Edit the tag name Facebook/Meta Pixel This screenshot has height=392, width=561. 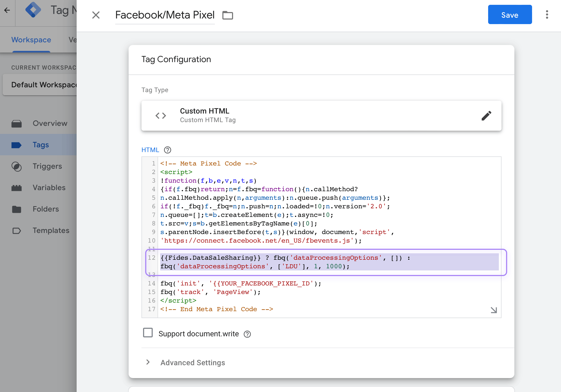pyautogui.click(x=165, y=15)
